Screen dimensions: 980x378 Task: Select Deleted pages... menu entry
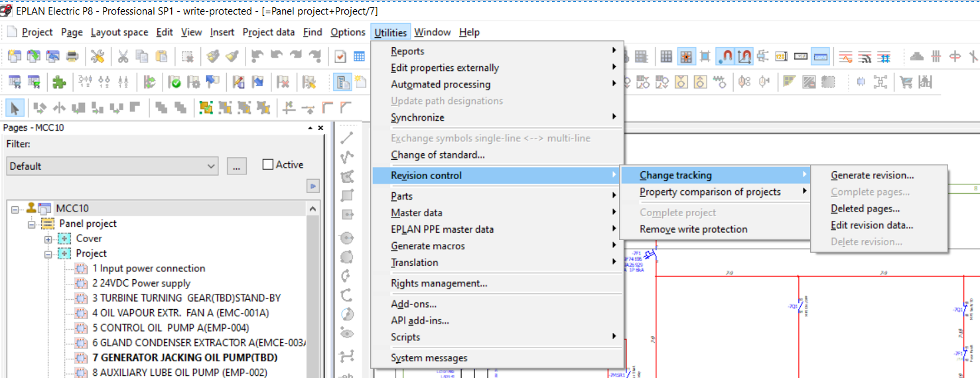point(879,209)
